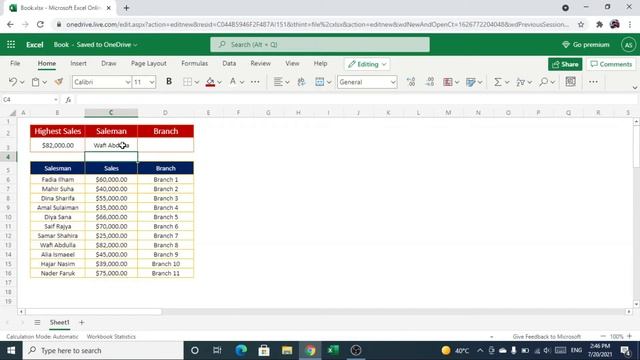Open the Editing mode dropdown
Screen dimensions: 640x360
pyautogui.click(x=367, y=64)
